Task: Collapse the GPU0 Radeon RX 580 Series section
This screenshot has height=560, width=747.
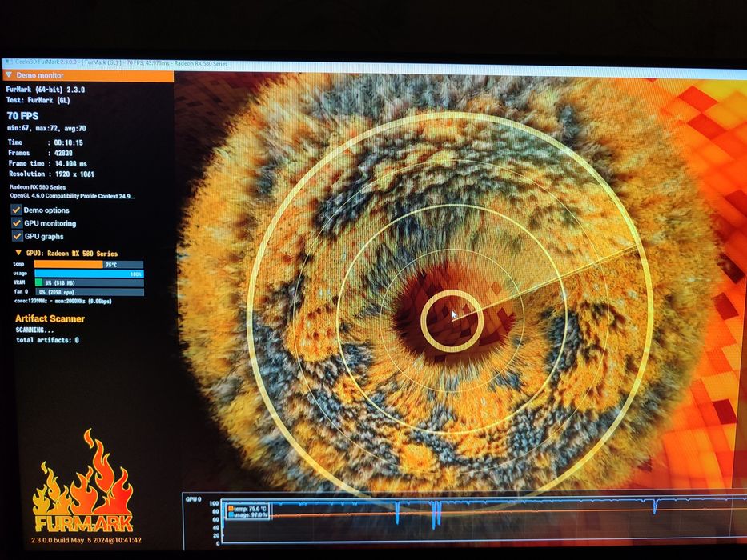Action: click(x=18, y=253)
